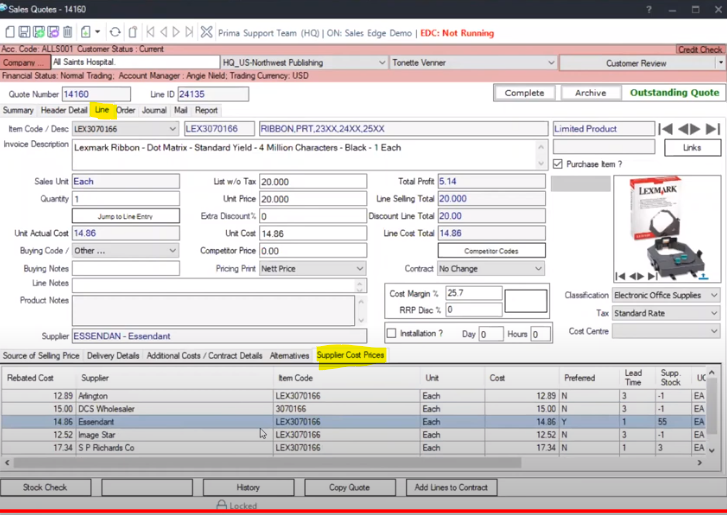The height and width of the screenshot is (515, 727).
Task: Show previous product image
Action: tap(633, 276)
